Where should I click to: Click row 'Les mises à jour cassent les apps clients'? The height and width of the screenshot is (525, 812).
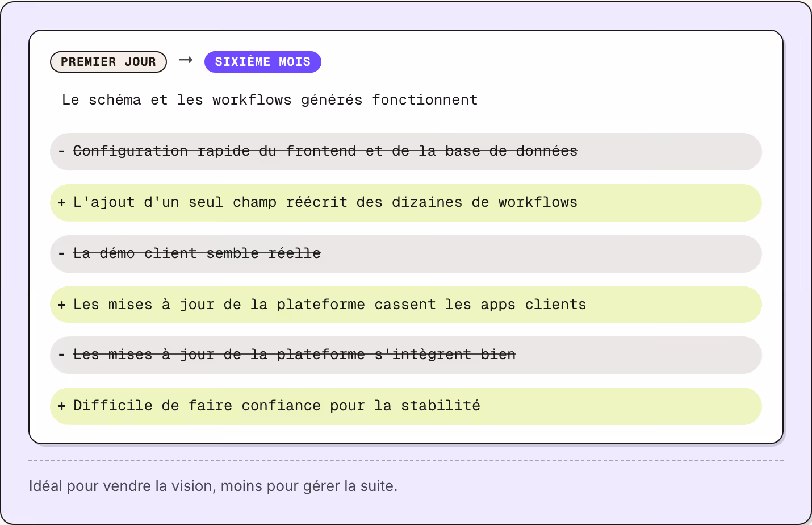(x=406, y=305)
